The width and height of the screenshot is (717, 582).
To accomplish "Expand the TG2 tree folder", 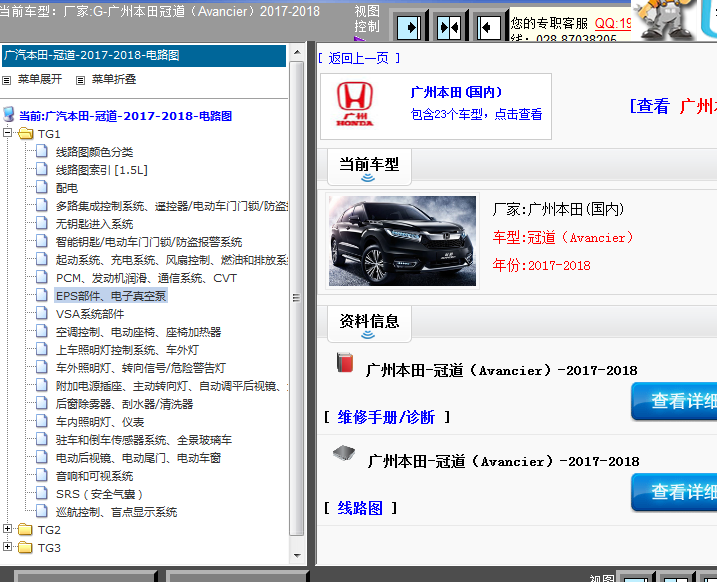I will point(7,529).
